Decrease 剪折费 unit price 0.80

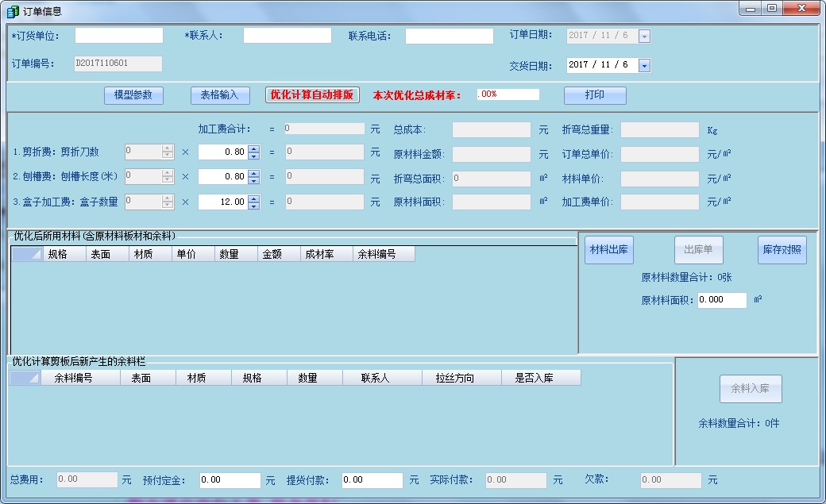(x=254, y=156)
